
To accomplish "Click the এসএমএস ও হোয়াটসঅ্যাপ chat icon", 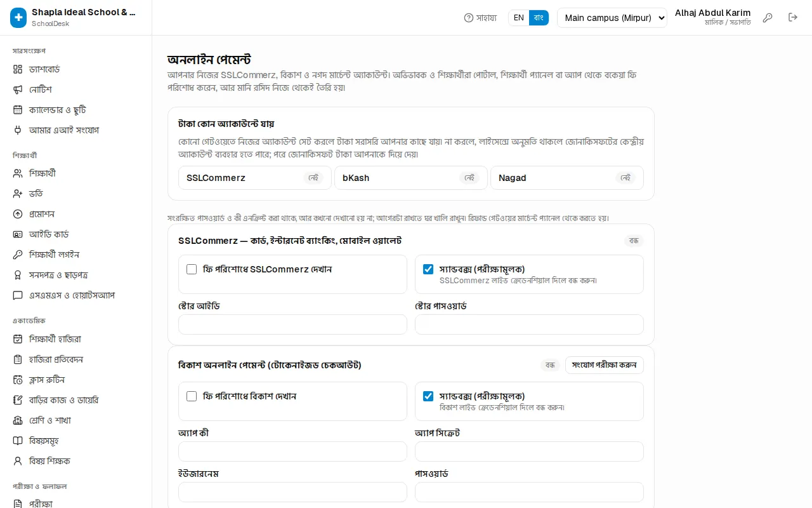I will point(18,295).
